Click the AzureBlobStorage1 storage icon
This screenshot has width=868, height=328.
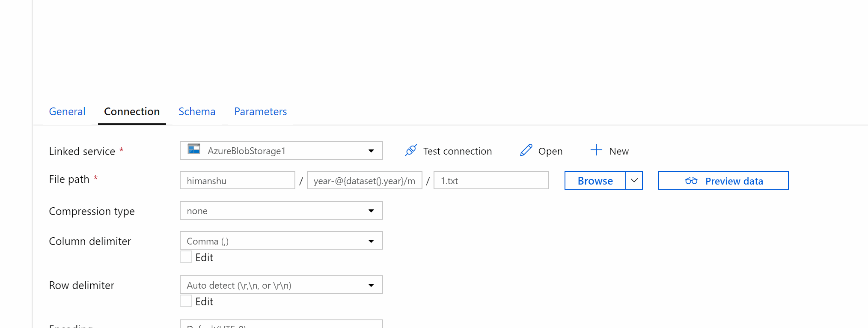tap(194, 149)
